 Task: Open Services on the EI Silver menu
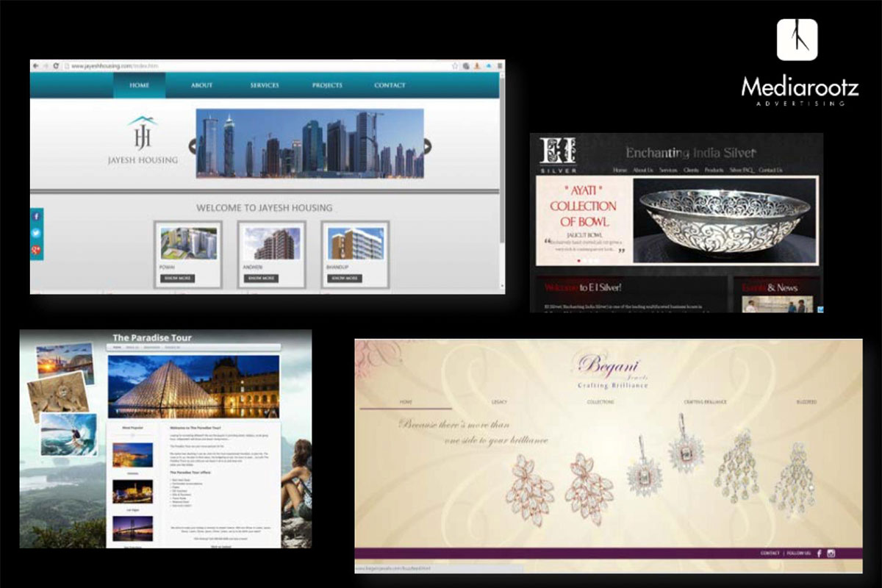(668, 170)
